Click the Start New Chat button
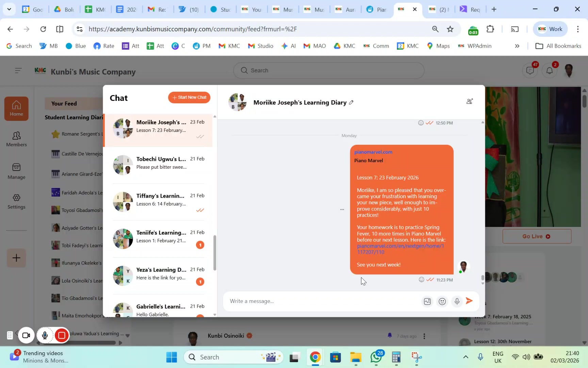Viewport: 588px width, 368px height. point(189,97)
